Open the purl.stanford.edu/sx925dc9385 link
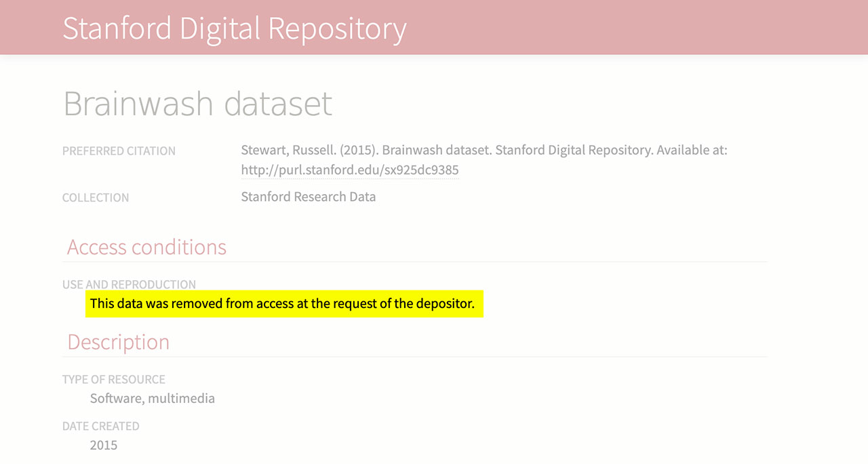Screen dimensions: 868x464 click(349, 170)
